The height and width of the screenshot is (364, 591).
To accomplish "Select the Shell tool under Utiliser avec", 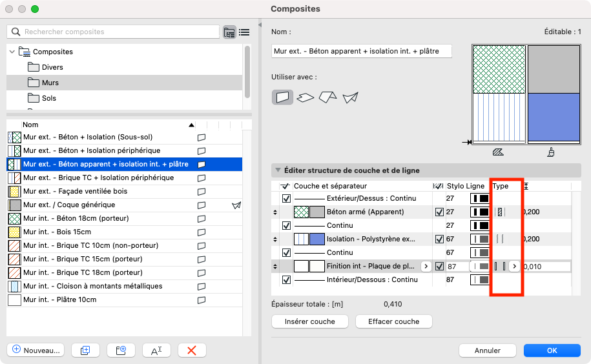I will (x=350, y=97).
